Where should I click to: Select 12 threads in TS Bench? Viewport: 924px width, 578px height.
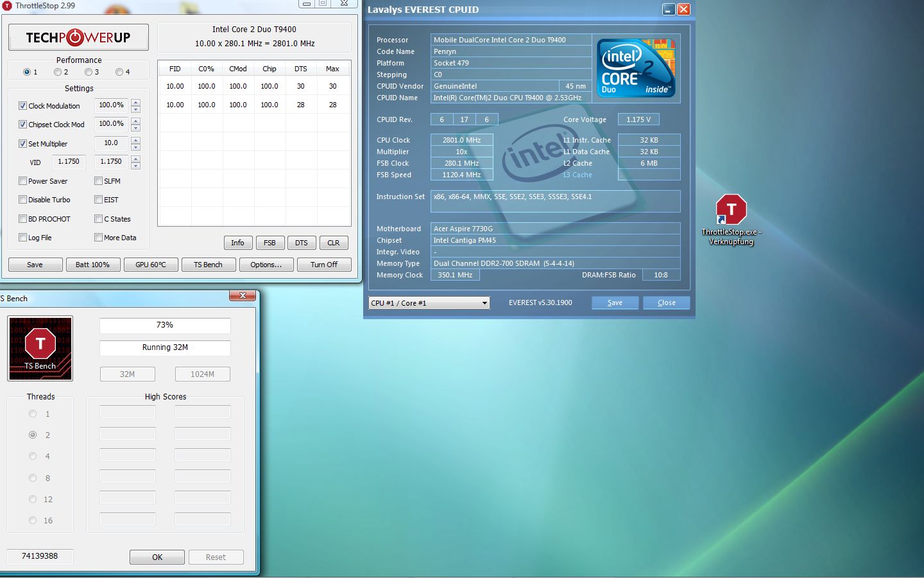33,500
